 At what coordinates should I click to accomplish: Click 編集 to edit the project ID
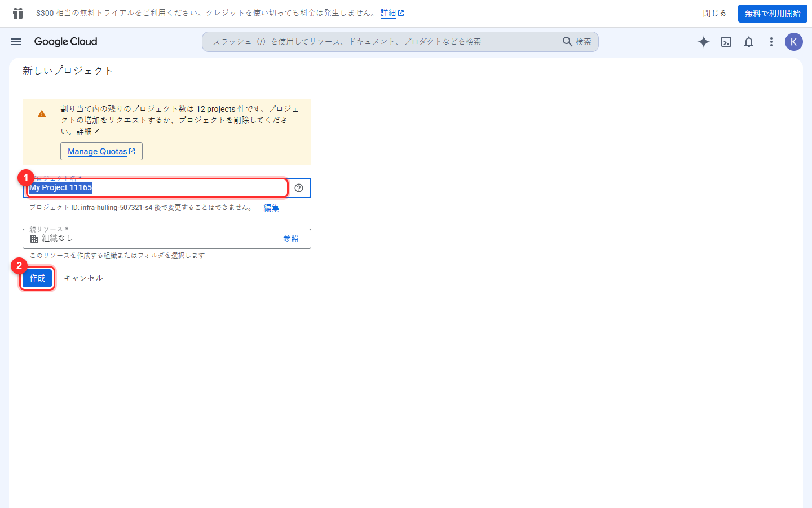pyautogui.click(x=271, y=208)
